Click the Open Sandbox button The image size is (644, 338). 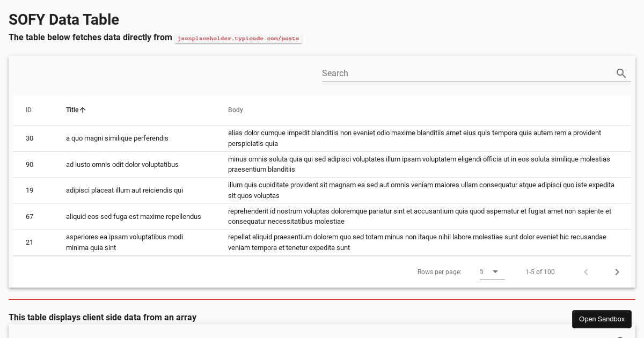[602, 319]
